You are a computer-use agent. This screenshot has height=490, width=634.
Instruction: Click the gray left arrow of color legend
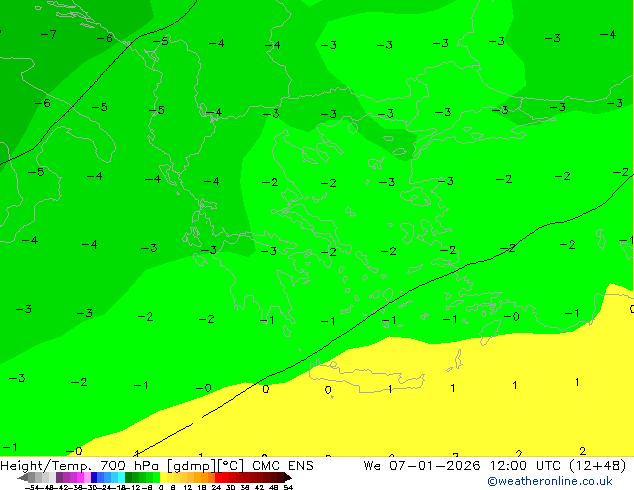tap(23, 478)
